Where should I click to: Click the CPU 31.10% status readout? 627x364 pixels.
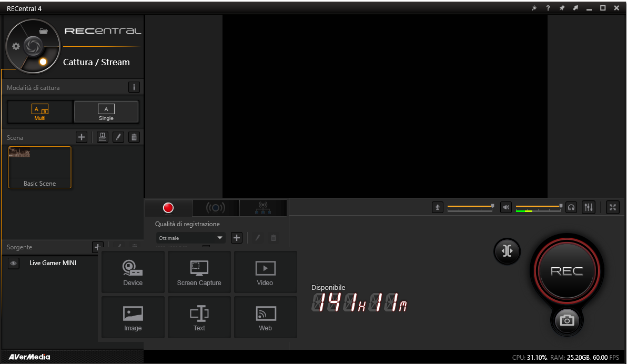(x=530, y=358)
